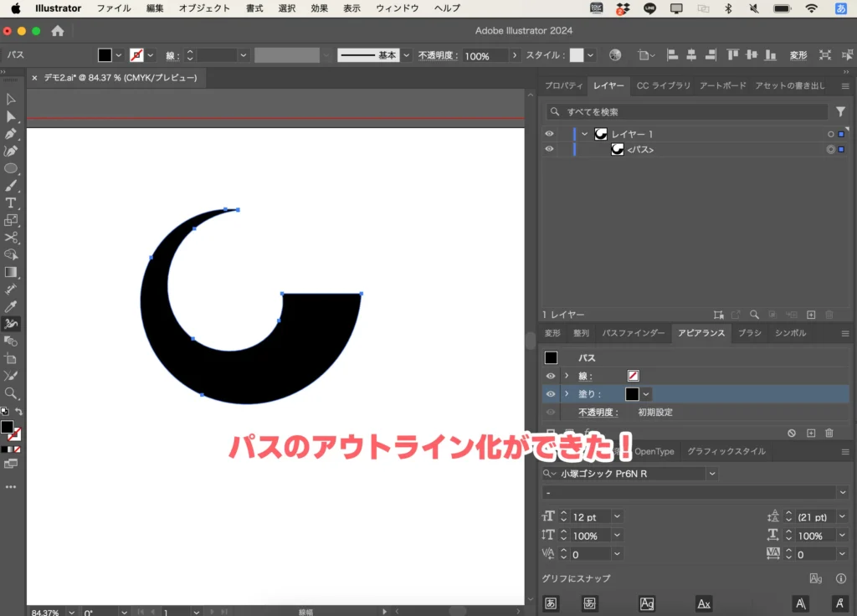857x616 pixels.
Task: Toggle visibility of the 塗り attribute
Action: click(550, 394)
